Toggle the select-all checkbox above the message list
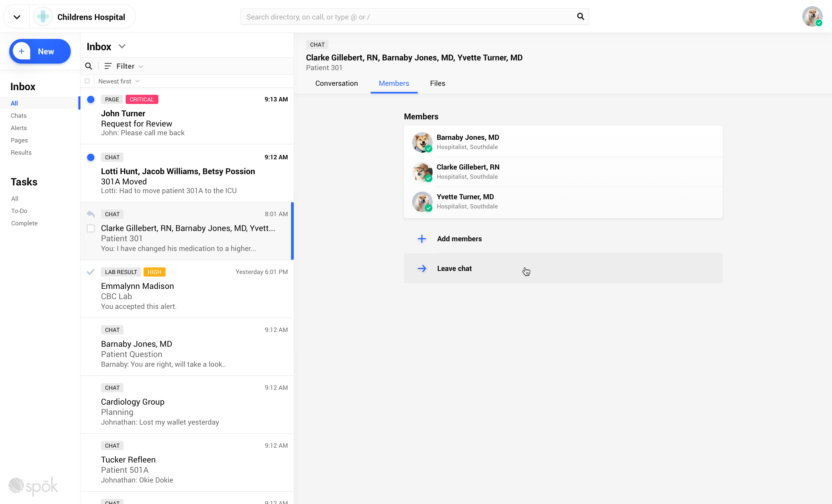The image size is (832, 504). click(87, 81)
